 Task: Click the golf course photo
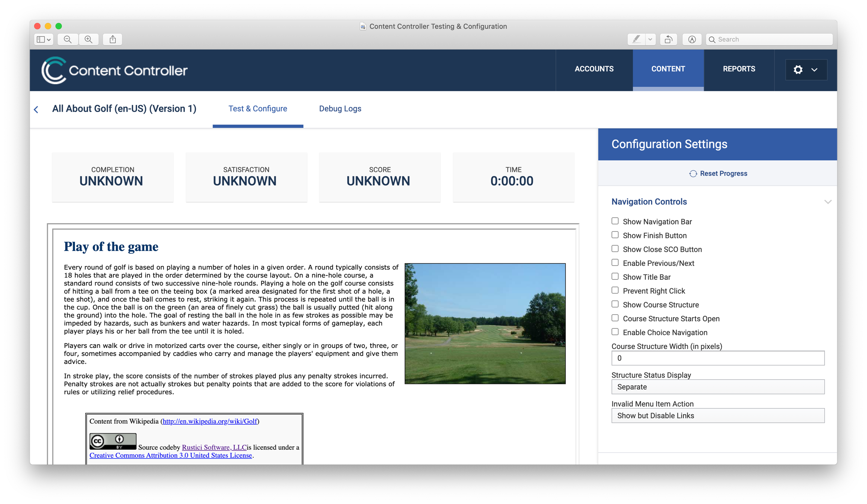pyautogui.click(x=485, y=323)
